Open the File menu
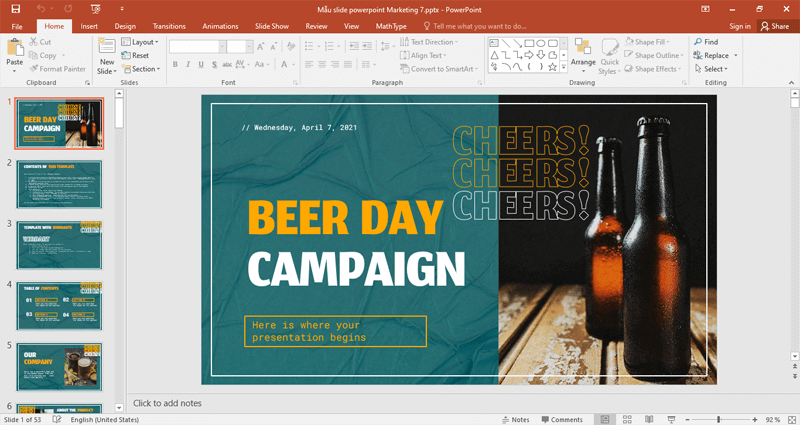The image size is (800, 425). (x=17, y=26)
